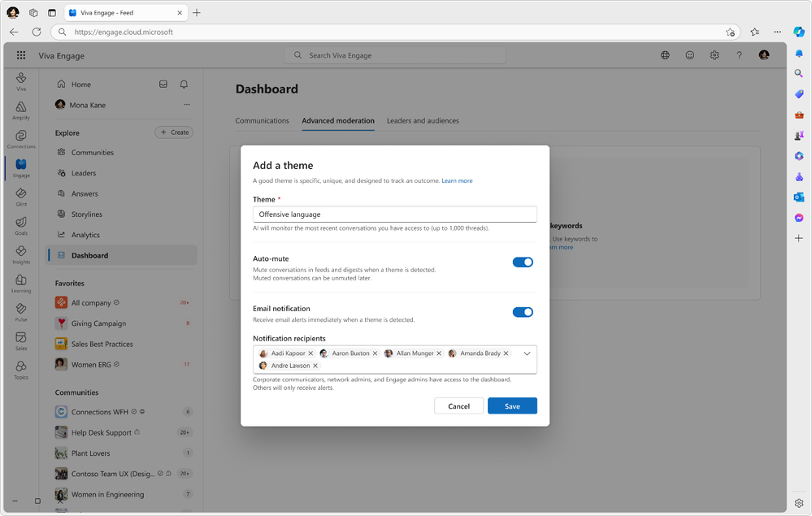
Task: Open Pulse in the left rail
Action: [20, 313]
